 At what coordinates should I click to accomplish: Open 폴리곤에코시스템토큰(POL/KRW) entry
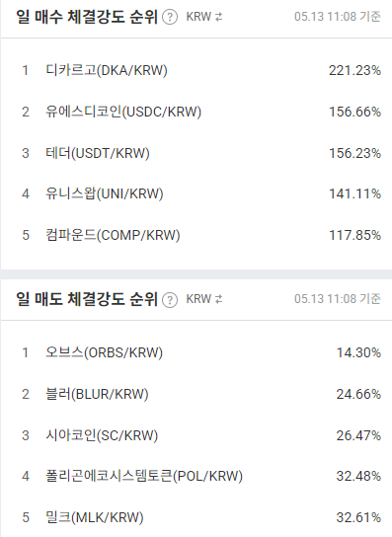pos(144,476)
